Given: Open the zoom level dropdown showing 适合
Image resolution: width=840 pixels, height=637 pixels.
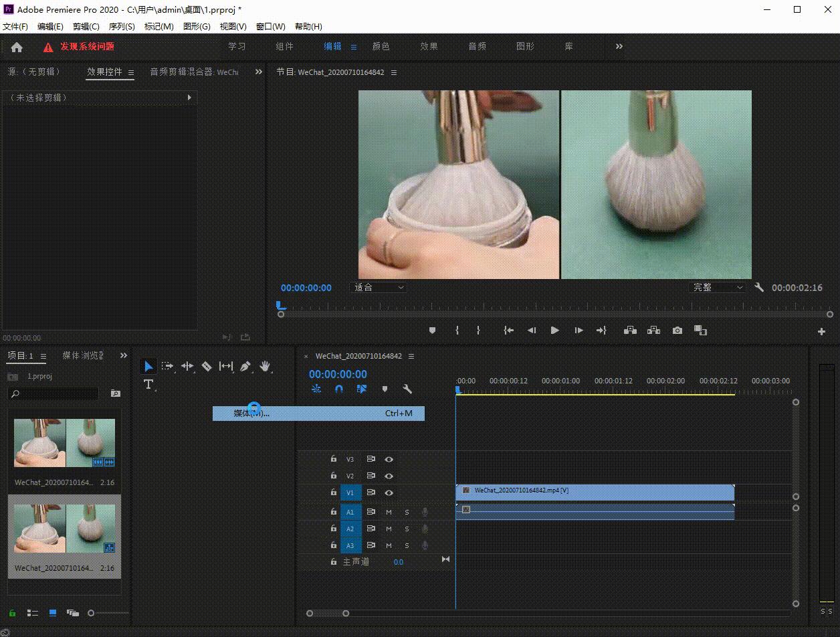Looking at the screenshot, I should point(379,288).
